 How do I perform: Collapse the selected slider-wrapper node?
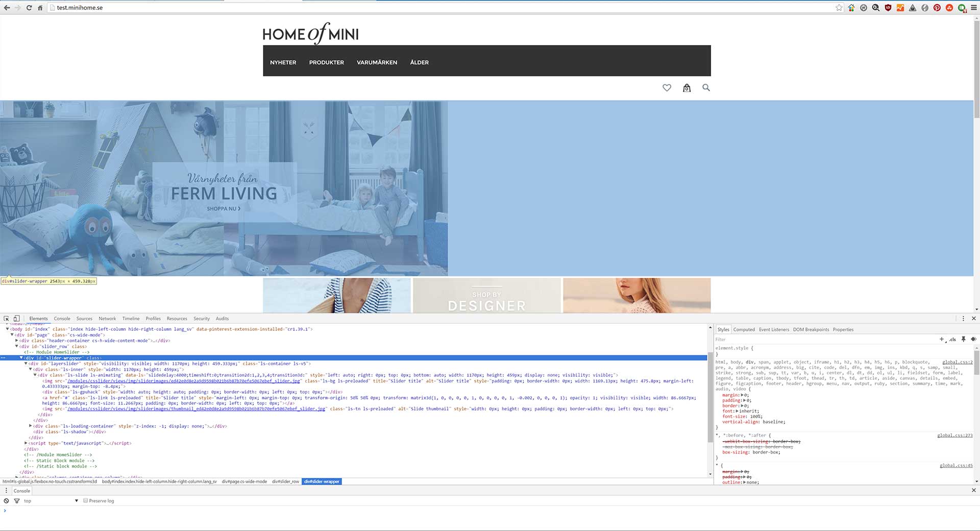pyautogui.click(x=21, y=358)
